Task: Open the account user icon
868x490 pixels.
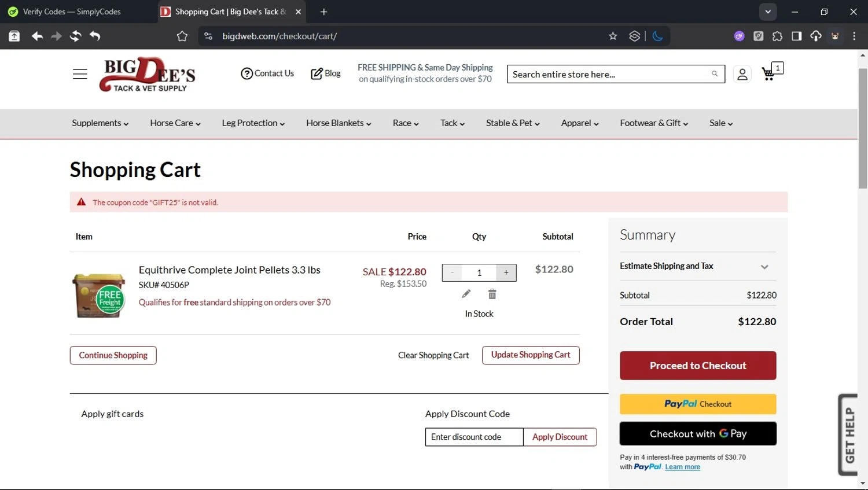Action: pyautogui.click(x=742, y=74)
